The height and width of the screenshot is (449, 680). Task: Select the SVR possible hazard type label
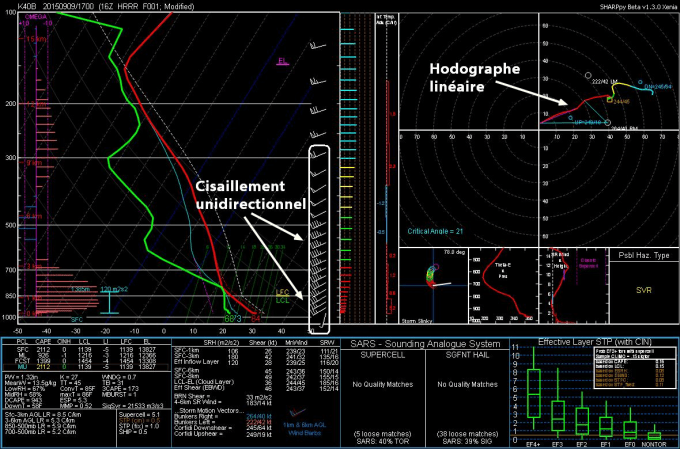pyautogui.click(x=645, y=288)
